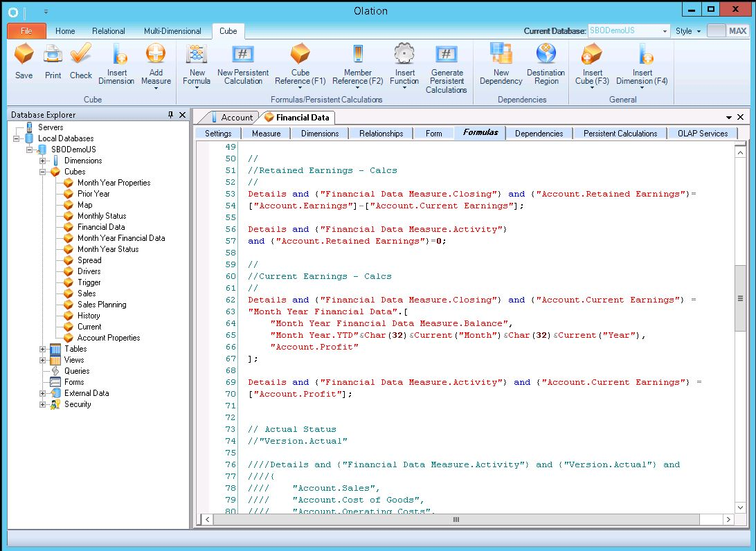Open the Current Database dropdown
The height and width of the screenshot is (551, 756).
pos(665,31)
